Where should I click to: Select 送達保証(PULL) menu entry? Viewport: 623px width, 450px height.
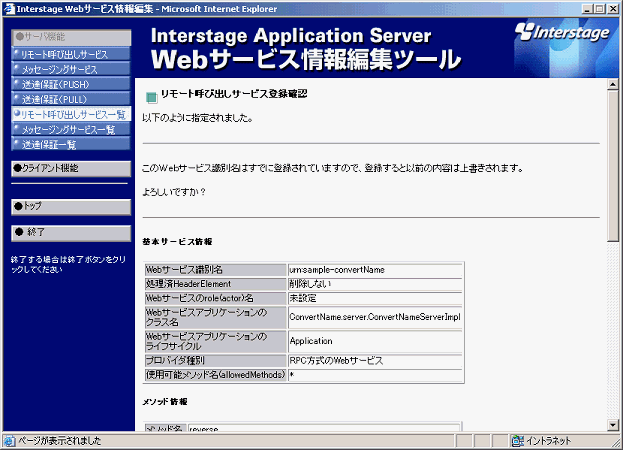(x=71, y=99)
